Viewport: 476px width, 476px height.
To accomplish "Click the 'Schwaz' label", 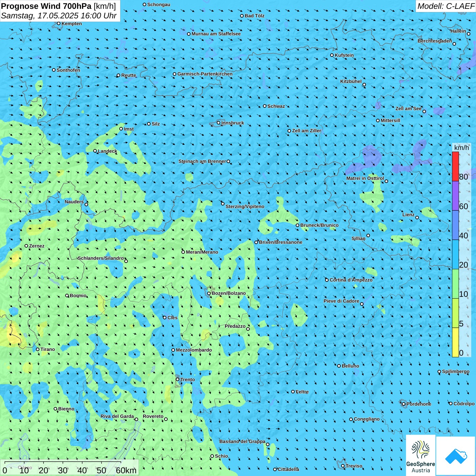I will pyautogui.click(x=276, y=106).
